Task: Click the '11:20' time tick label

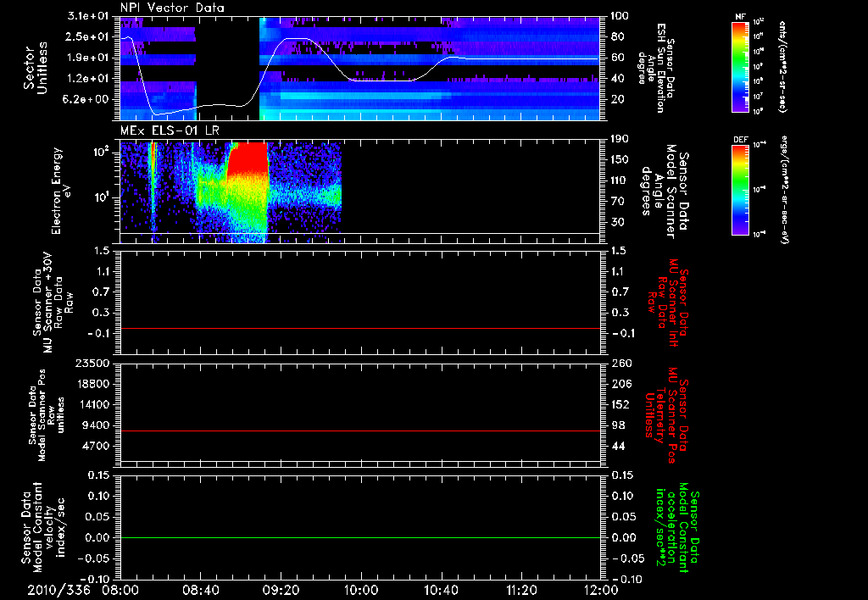Action: [x=521, y=590]
